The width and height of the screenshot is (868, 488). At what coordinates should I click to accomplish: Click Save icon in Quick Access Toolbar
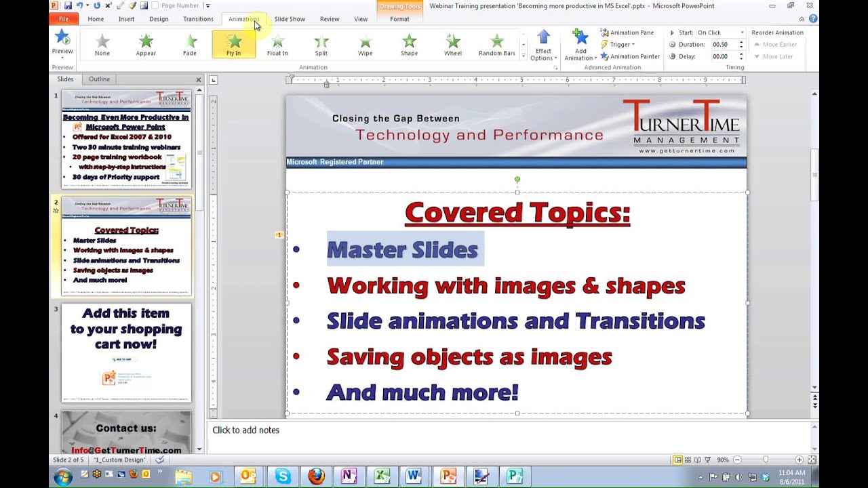coord(68,5)
